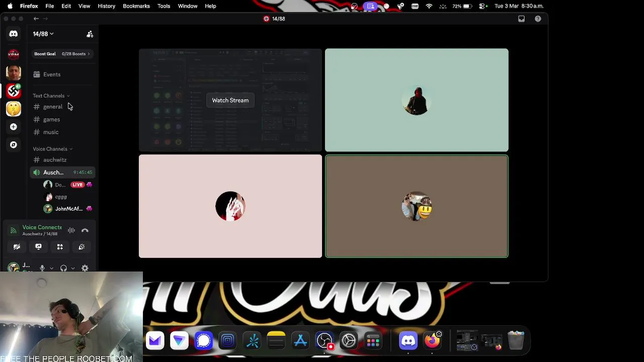Screen dimensions: 644x362
Task: Open the File menu
Action: (50, 6)
